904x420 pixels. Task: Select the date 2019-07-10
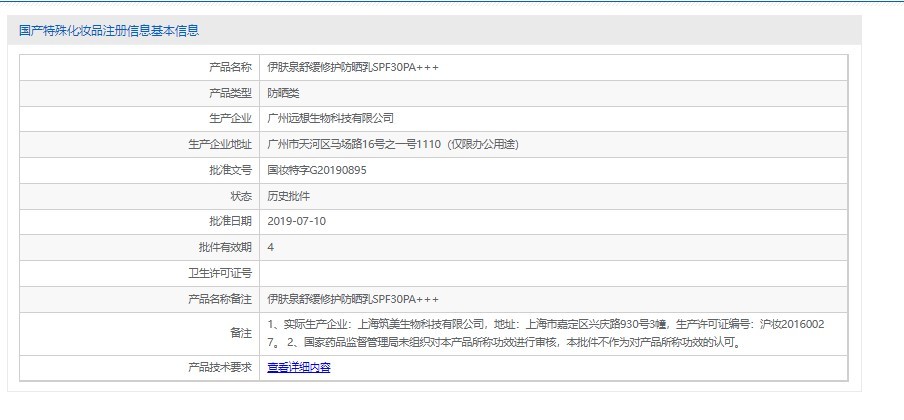(296, 222)
